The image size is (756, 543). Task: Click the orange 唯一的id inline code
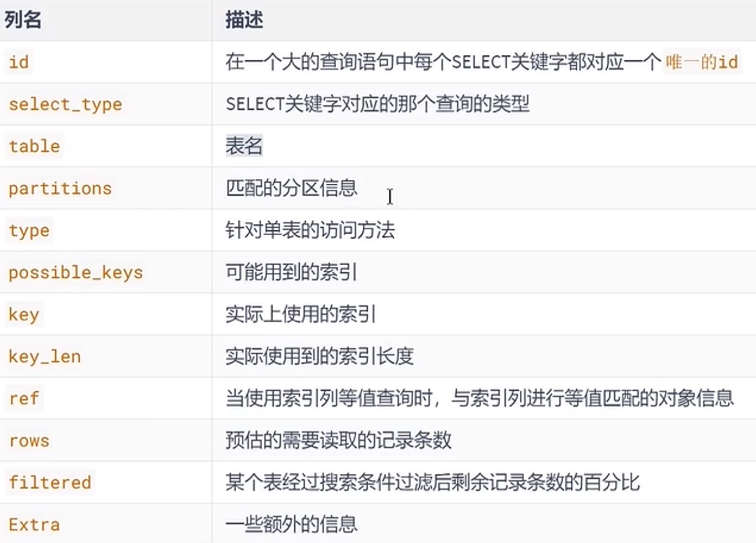701,62
